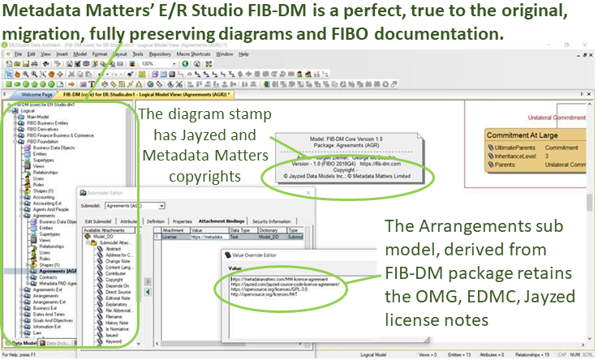This screenshot has width=598, height=364.
Task: Open the File menu
Action: click(x=19, y=54)
